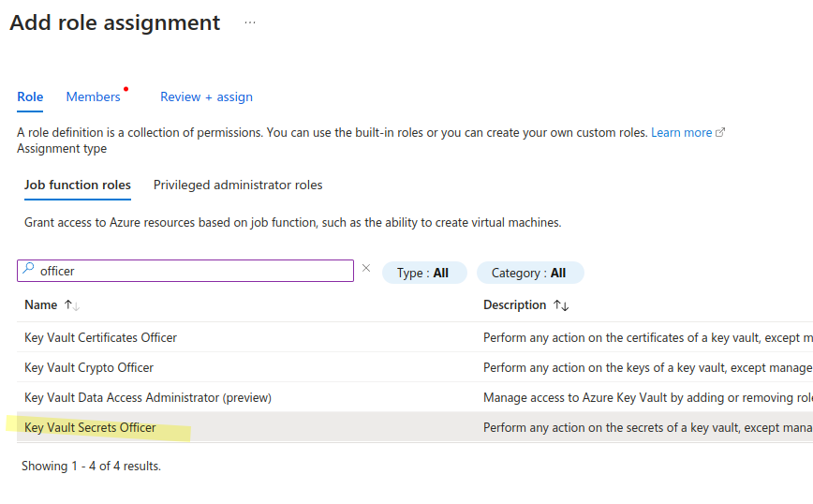Viewport: 813px width, 504px height.
Task: Click description 'Manage access to Azure Key Vault'
Action: tap(648, 398)
